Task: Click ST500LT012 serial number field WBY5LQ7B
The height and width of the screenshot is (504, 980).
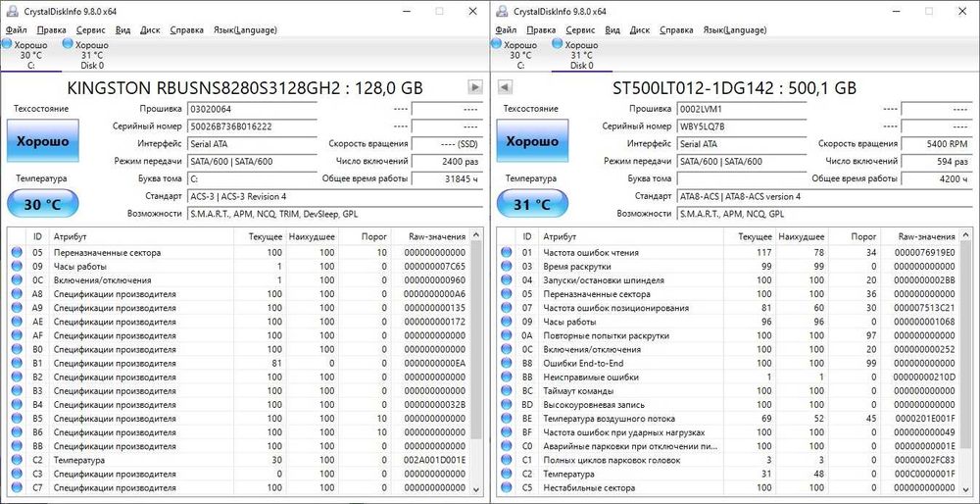Action: 741,126
